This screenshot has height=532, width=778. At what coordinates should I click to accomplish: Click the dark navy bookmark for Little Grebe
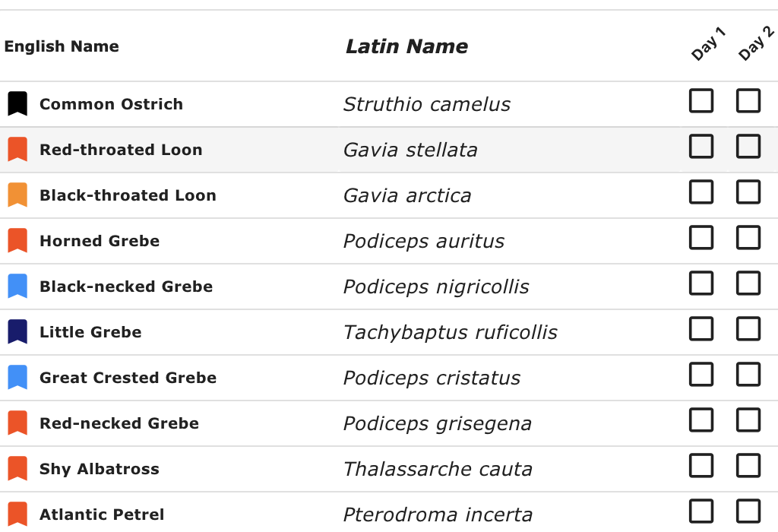click(17, 332)
